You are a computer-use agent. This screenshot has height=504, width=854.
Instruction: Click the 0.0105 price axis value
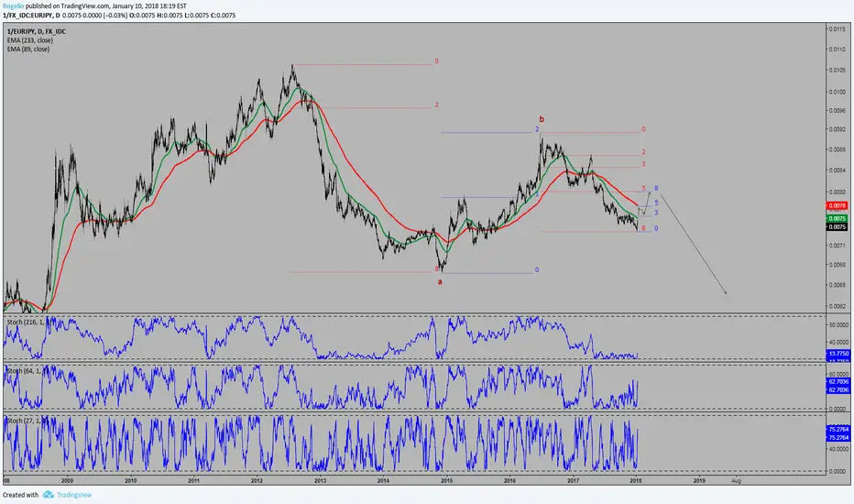click(x=838, y=70)
